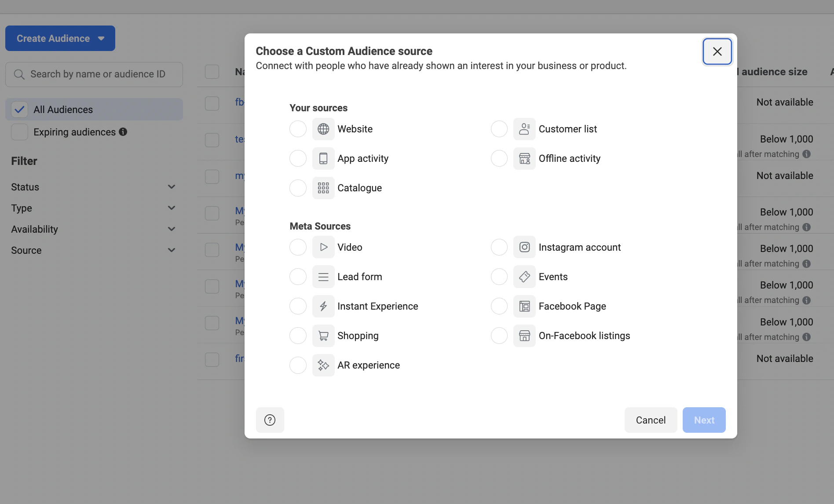Select the AR experience icon
834x504 pixels.
pyautogui.click(x=323, y=365)
